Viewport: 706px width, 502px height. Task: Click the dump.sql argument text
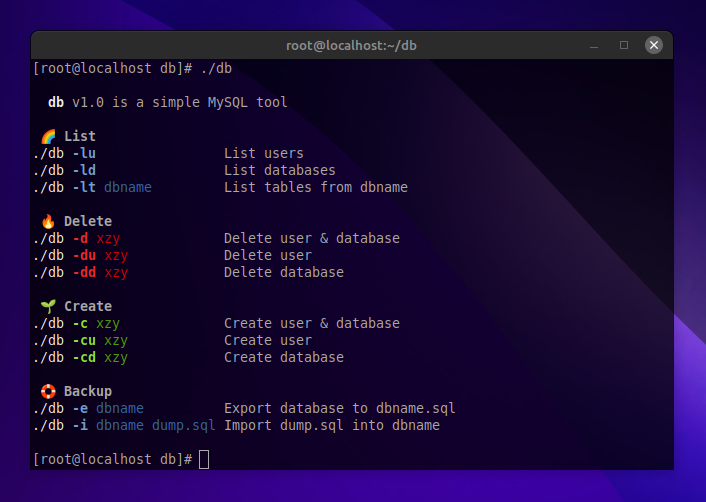(x=184, y=425)
